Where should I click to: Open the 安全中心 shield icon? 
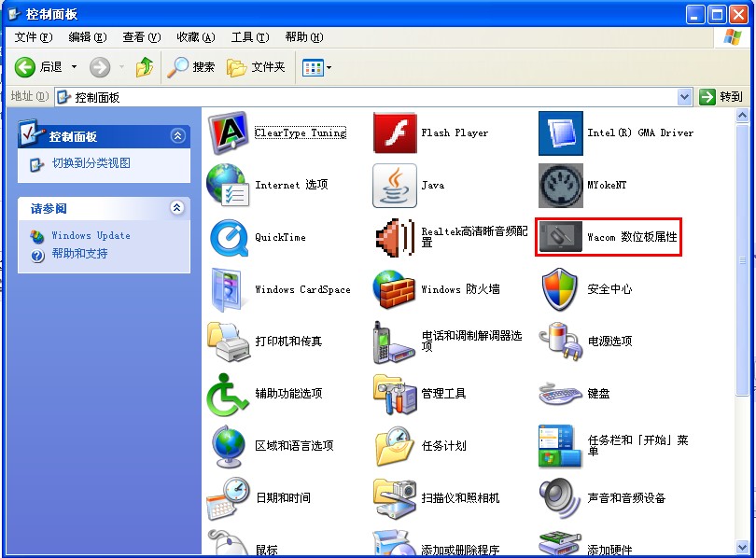560,289
